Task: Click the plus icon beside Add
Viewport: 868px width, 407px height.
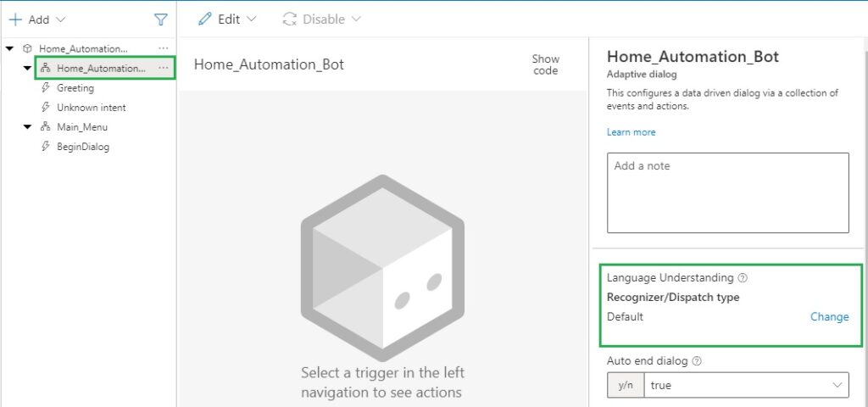Action: pos(15,19)
